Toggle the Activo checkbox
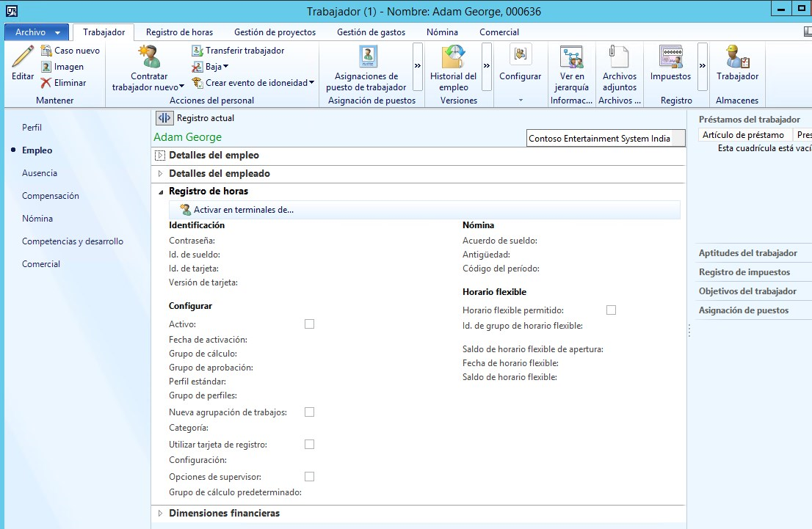Screen dimensions: 812x529 309,324
